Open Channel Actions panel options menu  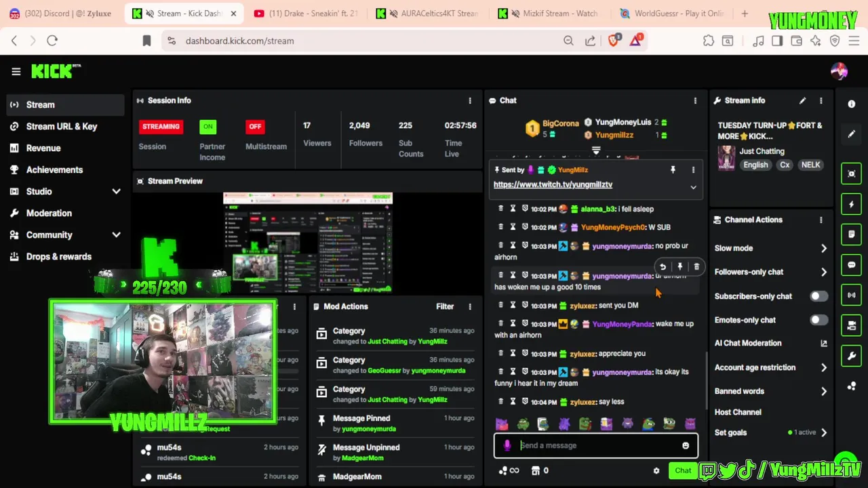[821, 220]
